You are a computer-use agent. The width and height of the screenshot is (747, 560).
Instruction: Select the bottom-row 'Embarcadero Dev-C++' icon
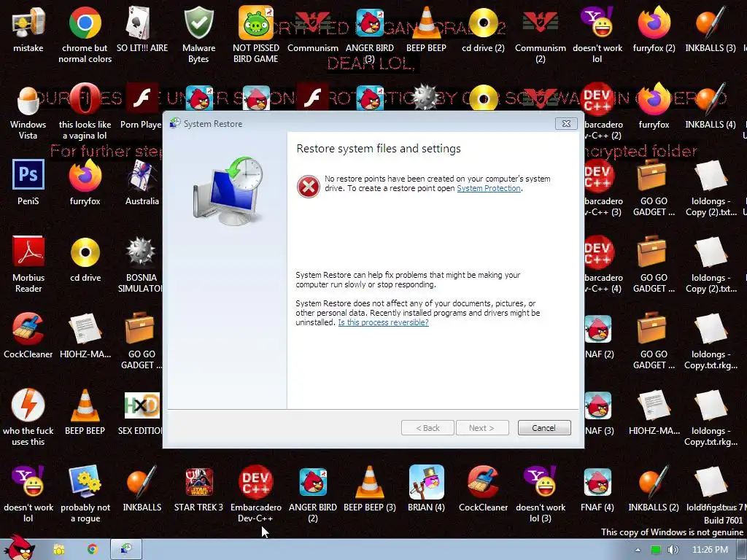[x=256, y=494]
